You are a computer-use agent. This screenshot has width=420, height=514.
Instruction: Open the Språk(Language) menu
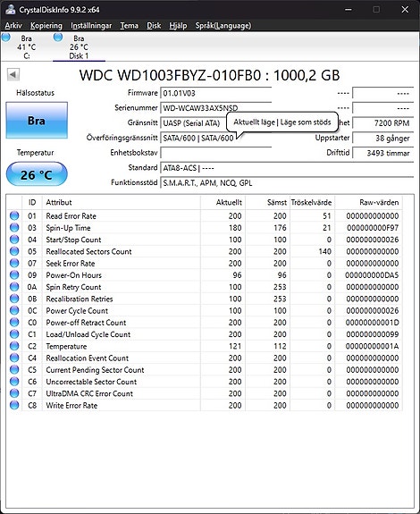click(x=223, y=26)
